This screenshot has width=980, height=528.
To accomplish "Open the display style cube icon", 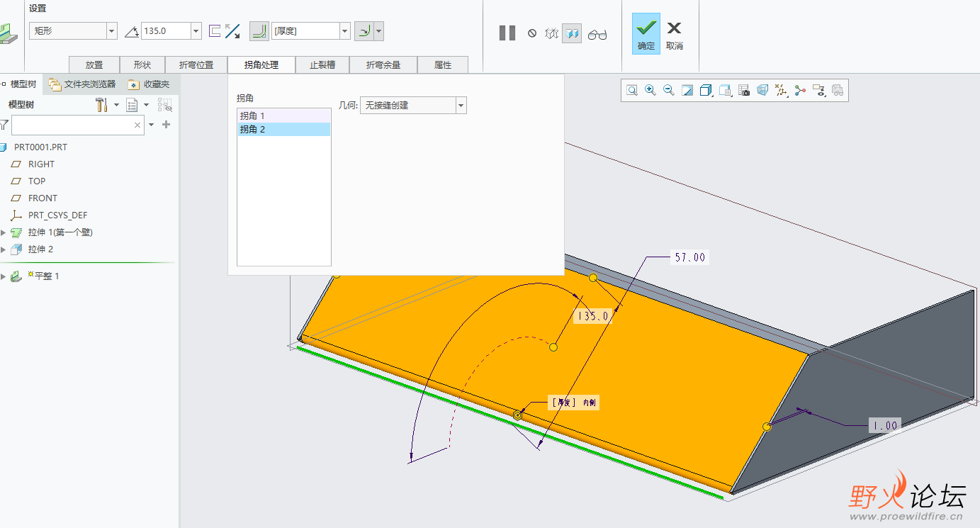I will tap(706, 90).
